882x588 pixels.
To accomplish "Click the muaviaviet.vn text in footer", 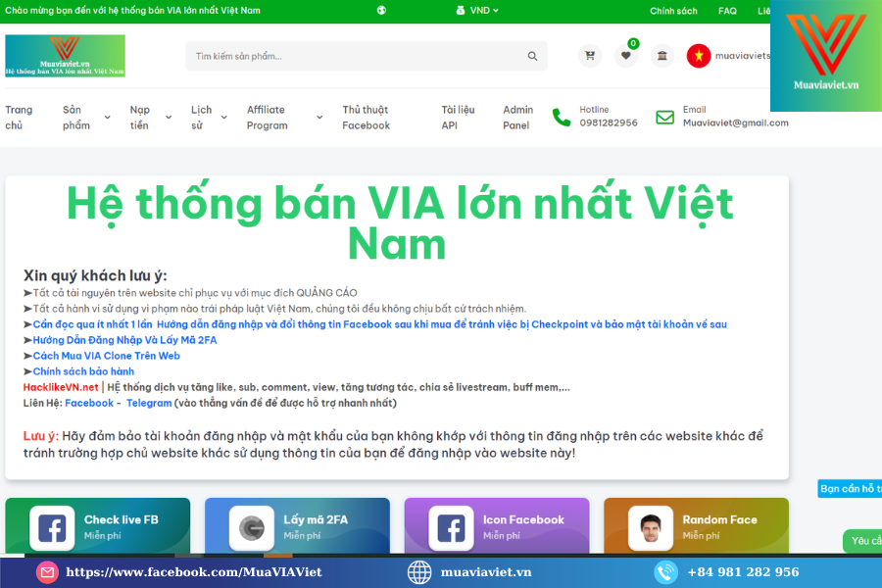I will [486, 572].
